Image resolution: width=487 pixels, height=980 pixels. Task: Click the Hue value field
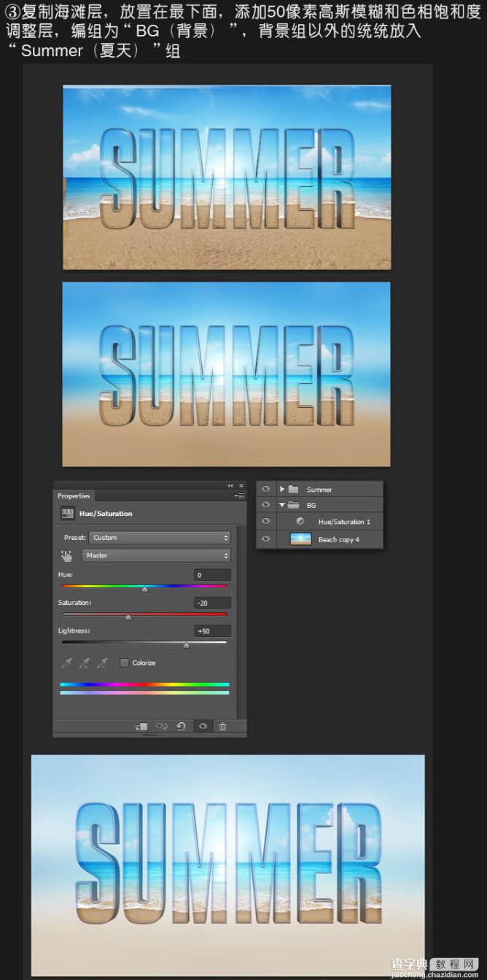pos(213,575)
